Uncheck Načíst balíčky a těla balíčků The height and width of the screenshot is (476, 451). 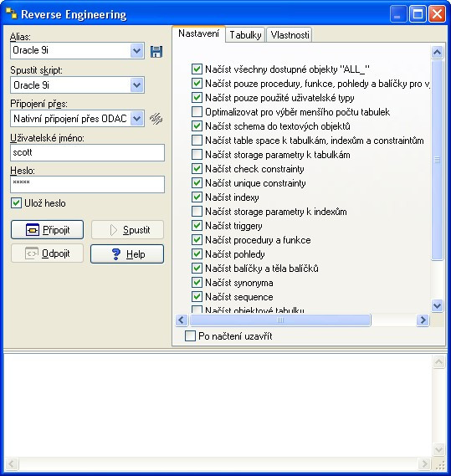(x=197, y=268)
